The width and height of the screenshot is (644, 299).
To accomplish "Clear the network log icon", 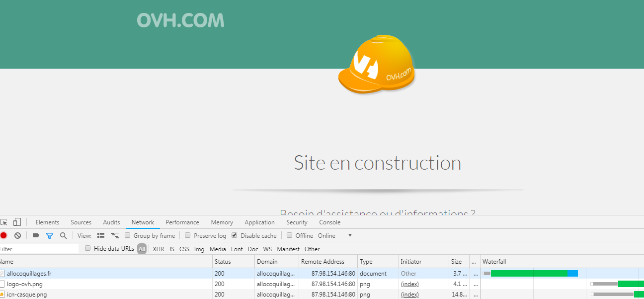I will [x=17, y=235].
